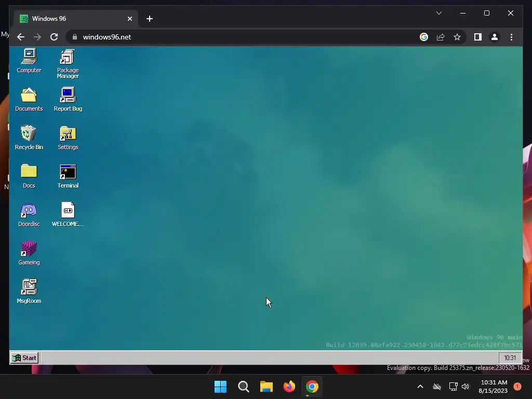Bookmark this tab with star
The width and height of the screenshot is (532, 399).
pos(457,37)
